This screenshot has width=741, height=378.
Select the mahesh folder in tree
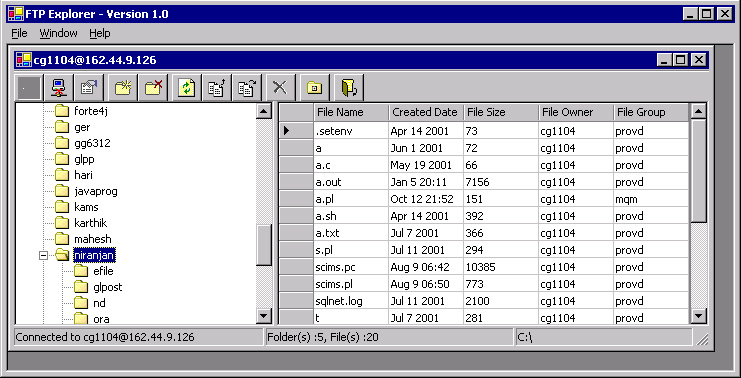click(93, 240)
